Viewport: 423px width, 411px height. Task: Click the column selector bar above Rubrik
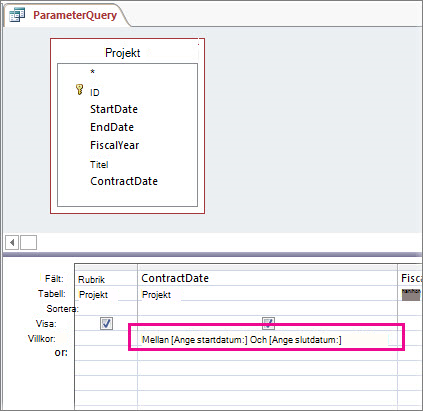(x=106, y=267)
